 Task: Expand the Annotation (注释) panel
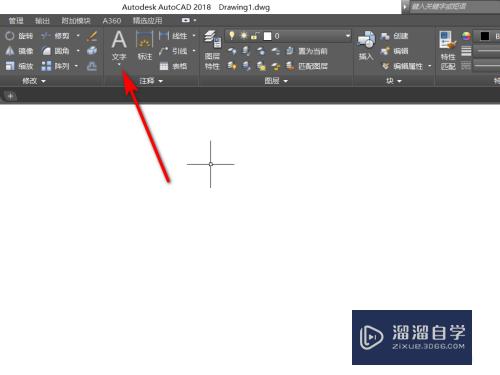151,81
